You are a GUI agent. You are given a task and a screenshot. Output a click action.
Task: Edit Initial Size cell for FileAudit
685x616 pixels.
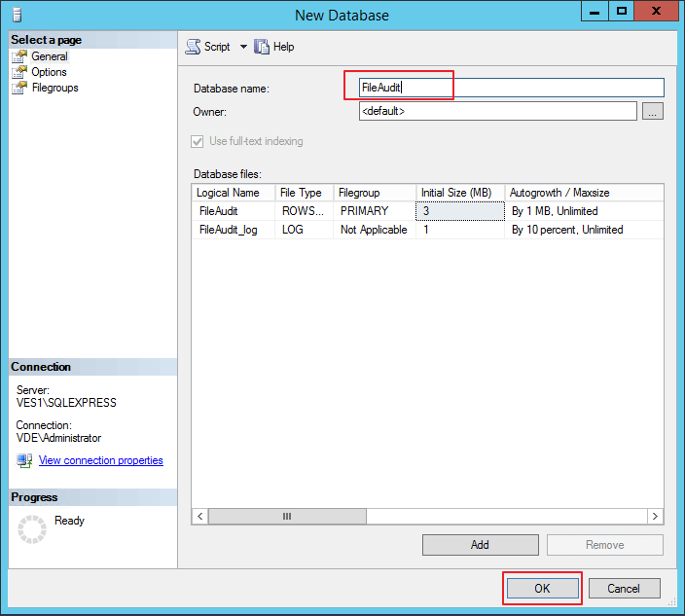[461, 211]
